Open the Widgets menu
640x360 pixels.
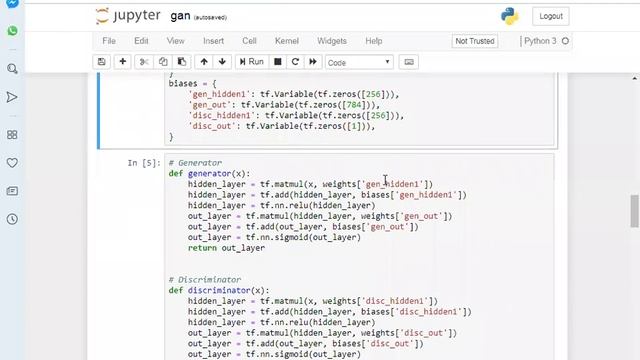click(x=332, y=41)
